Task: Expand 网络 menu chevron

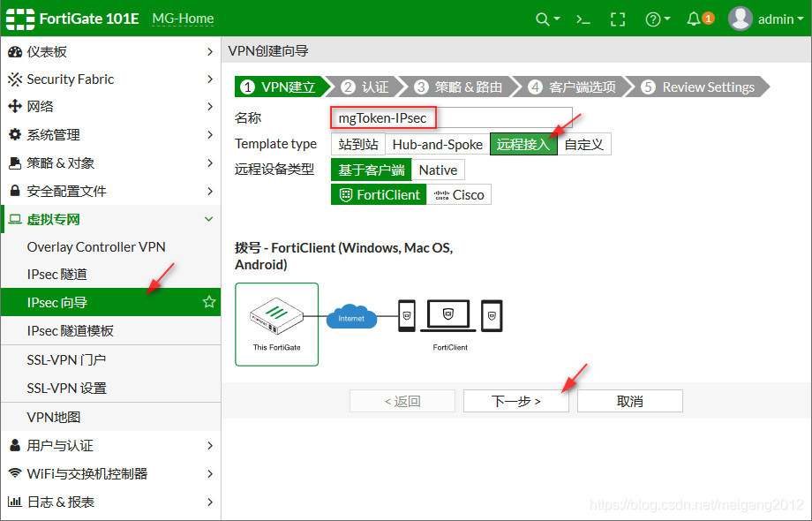Action: point(210,107)
